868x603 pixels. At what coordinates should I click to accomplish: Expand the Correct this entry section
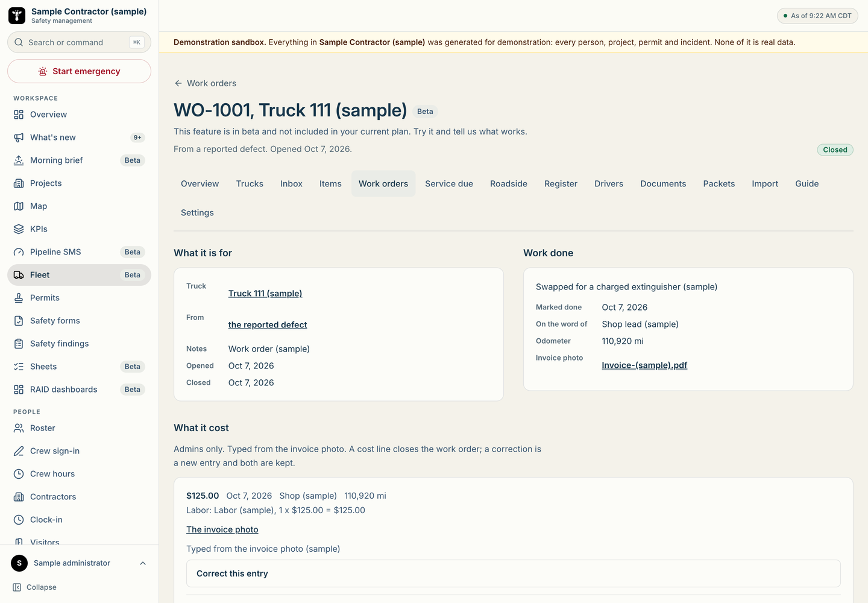(x=514, y=573)
